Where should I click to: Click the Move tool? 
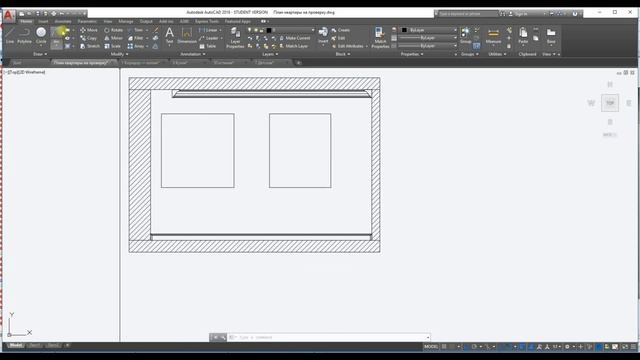coord(89,30)
